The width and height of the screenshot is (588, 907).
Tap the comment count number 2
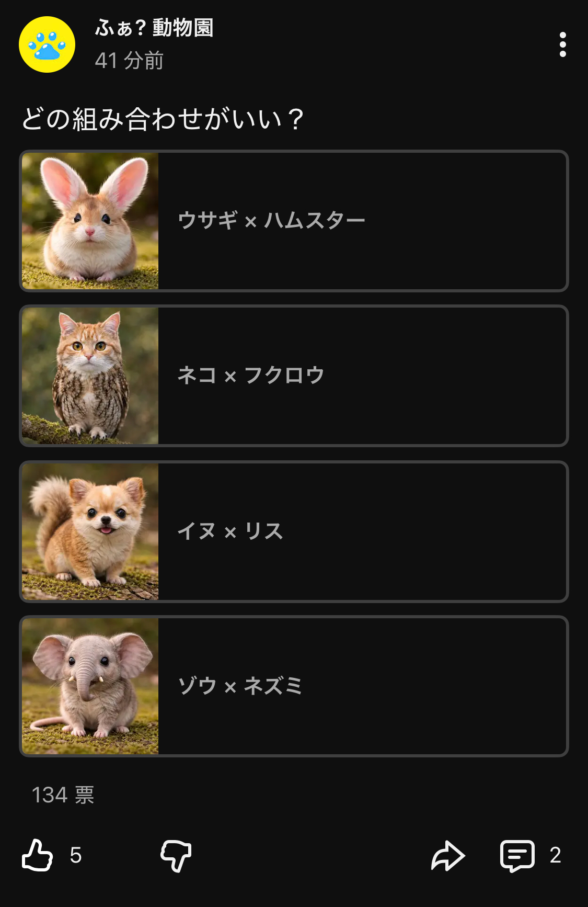555,855
